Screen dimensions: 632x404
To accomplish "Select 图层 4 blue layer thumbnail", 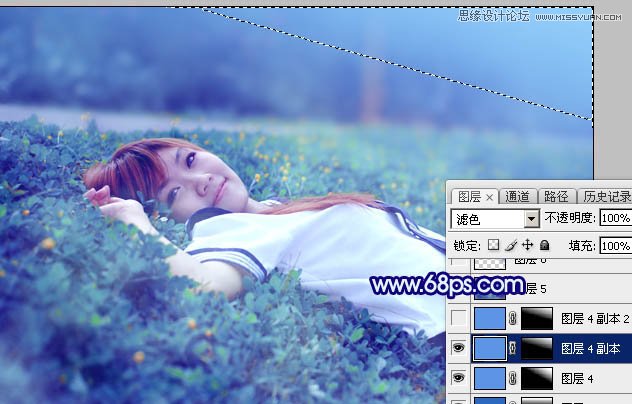I will pos(490,378).
